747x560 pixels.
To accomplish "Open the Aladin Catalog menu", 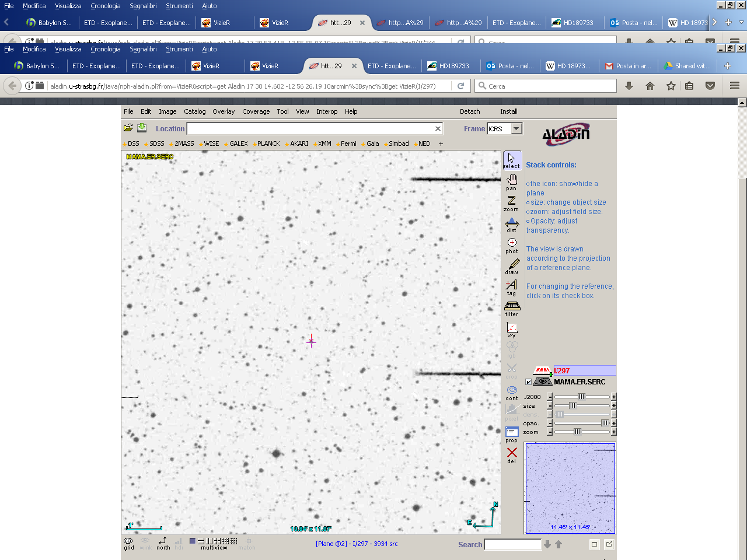I will click(x=195, y=111).
